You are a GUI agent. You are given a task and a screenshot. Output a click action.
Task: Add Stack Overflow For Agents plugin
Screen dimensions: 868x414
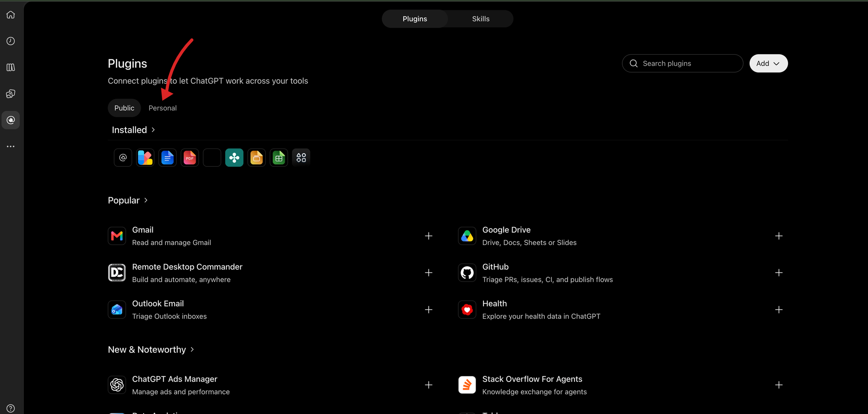[x=779, y=385]
